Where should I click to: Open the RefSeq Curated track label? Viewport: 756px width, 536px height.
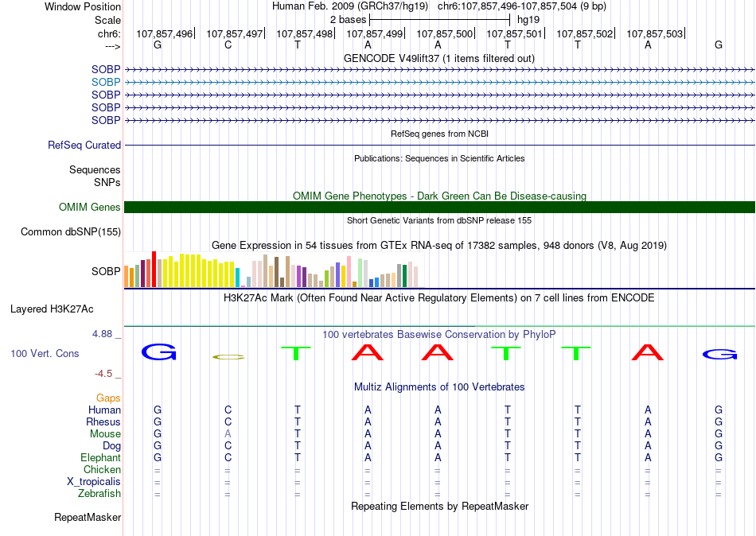84,145
